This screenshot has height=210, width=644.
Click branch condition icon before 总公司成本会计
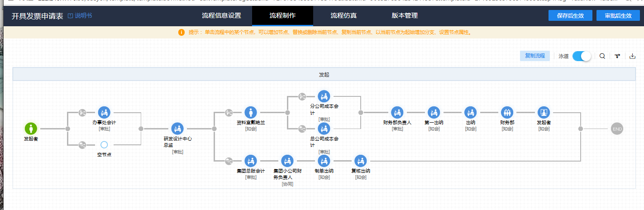[302, 129]
